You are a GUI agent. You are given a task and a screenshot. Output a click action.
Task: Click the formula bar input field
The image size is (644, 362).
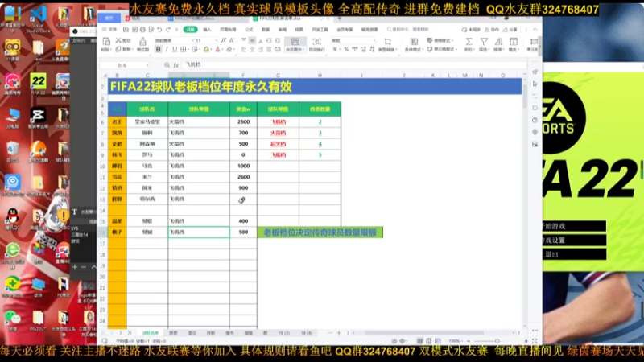pyautogui.click(x=354, y=65)
